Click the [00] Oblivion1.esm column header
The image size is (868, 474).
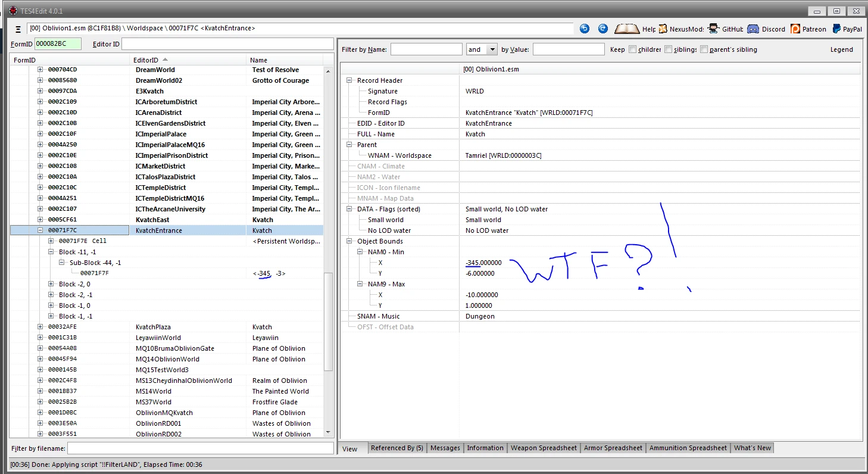click(x=660, y=69)
